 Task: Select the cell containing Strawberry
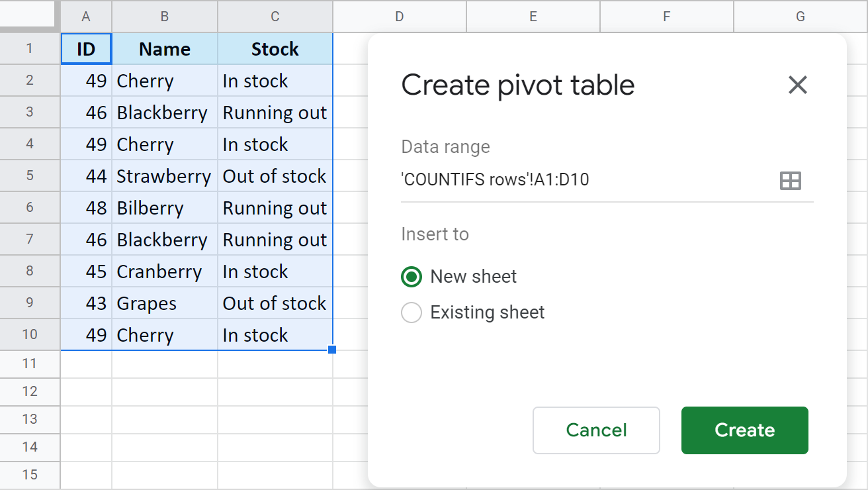(164, 175)
